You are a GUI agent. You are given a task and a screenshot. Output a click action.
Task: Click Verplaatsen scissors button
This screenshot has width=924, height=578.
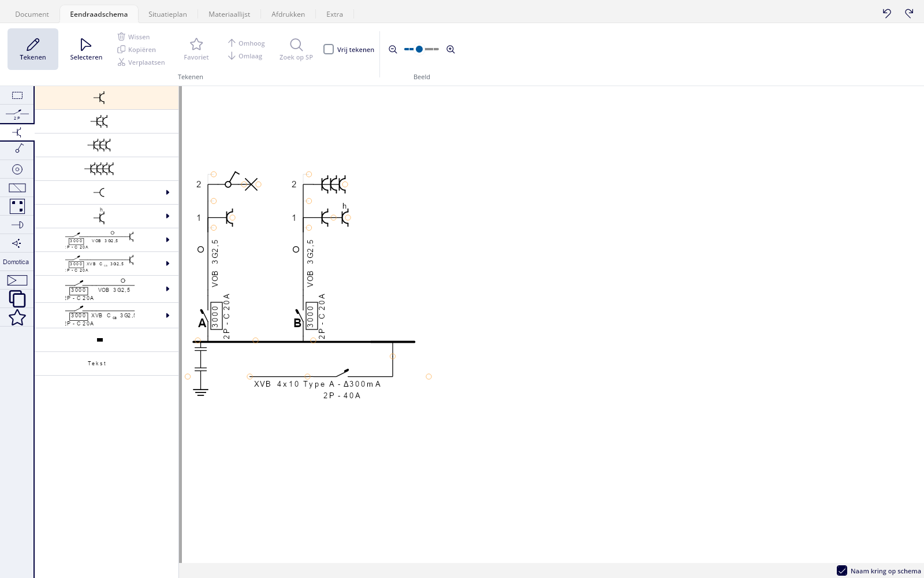click(x=141, y=62)
